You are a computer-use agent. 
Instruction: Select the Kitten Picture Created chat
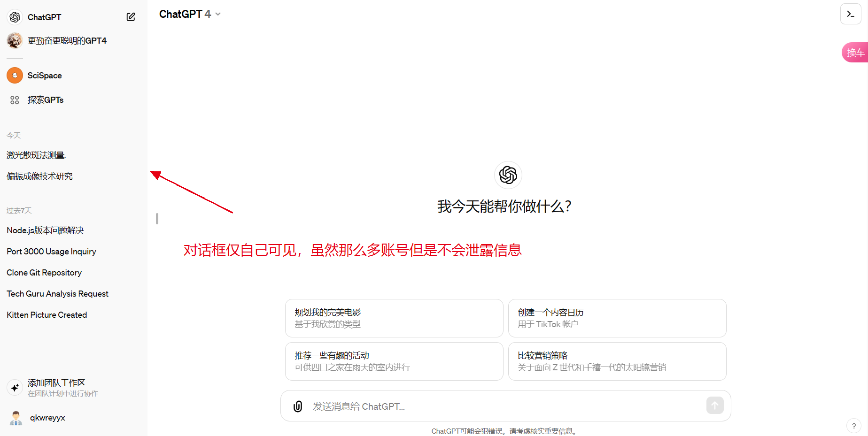tap(47, 315)
